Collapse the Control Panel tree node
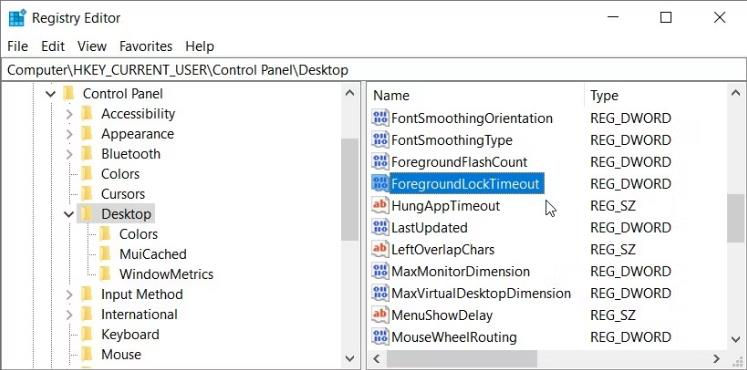This screenshot has height=370, width=747. [50, 94]
